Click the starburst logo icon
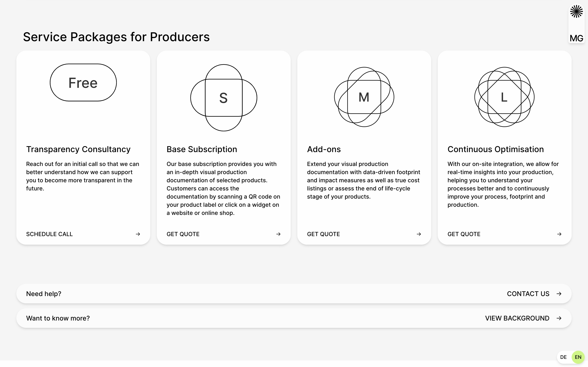The image size is (588, 367). point(576,11)
